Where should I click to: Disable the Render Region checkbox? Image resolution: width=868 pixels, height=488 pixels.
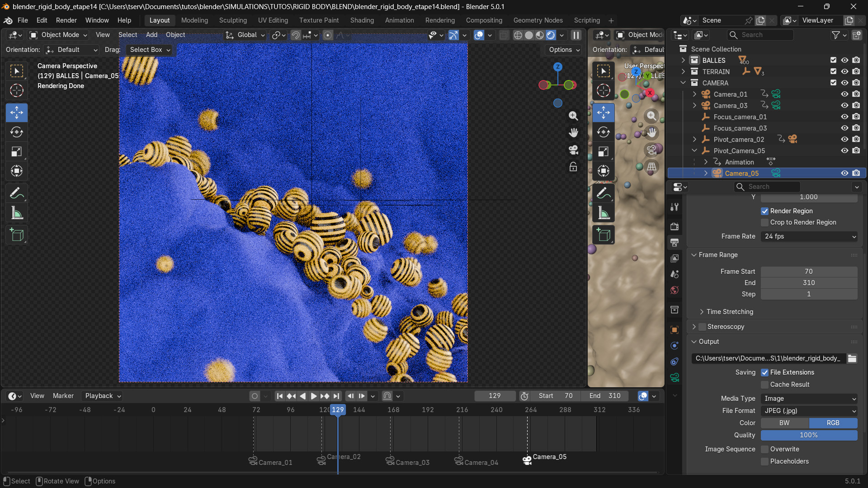click(765, 211)
